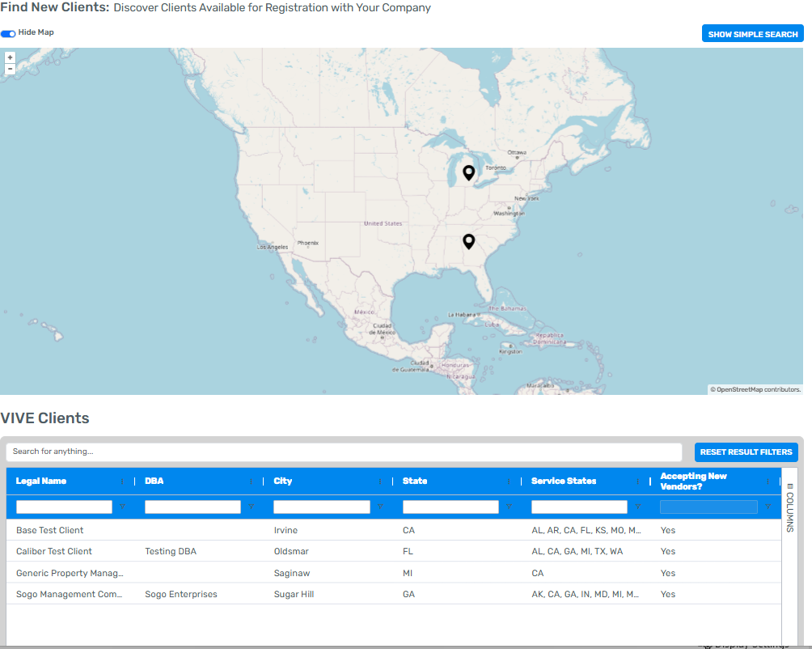The image size is (812, 649).
Task: Select Base Test Client row name
Action: (49, 530)
